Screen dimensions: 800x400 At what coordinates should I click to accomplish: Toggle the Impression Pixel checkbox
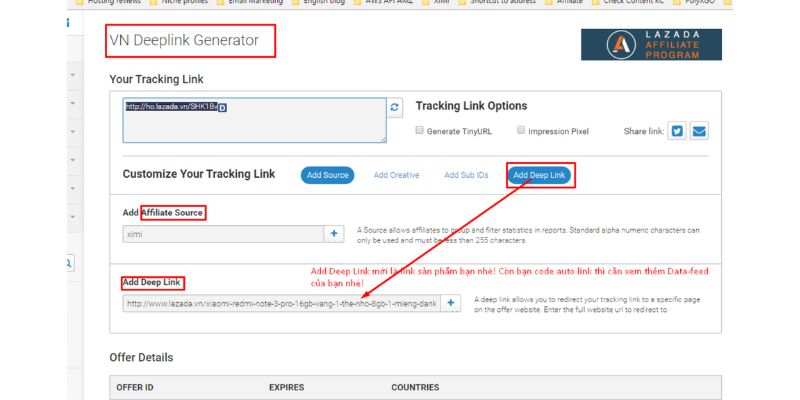point(521,131)
